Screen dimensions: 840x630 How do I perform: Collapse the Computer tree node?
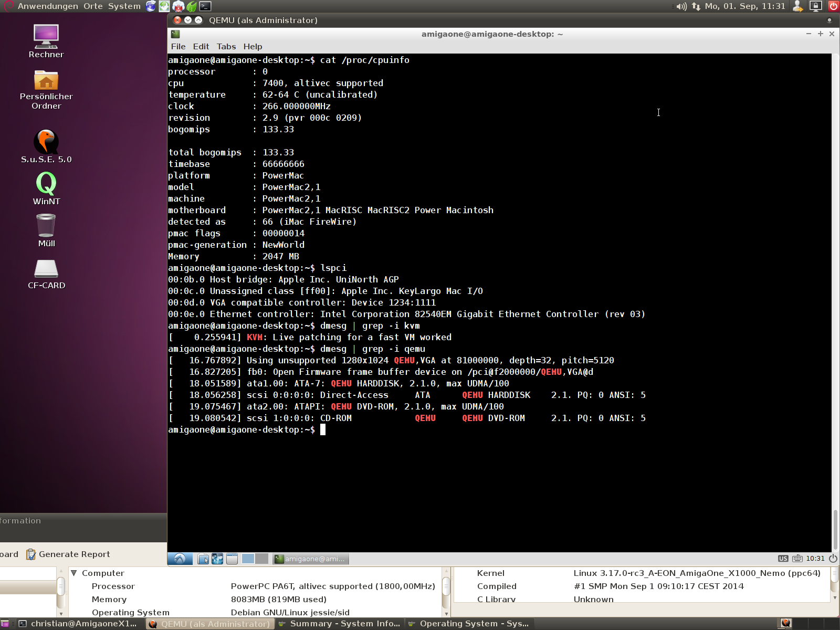pos(74,573)
